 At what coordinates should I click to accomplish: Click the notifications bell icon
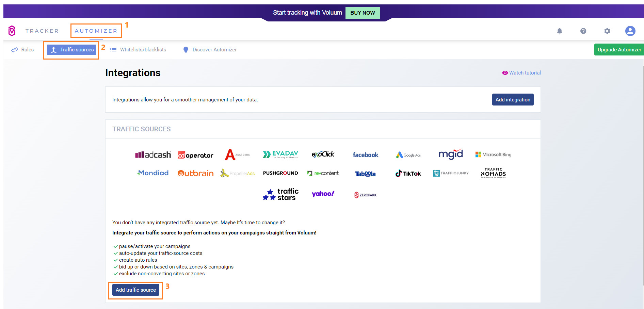(x=559, y=31)
